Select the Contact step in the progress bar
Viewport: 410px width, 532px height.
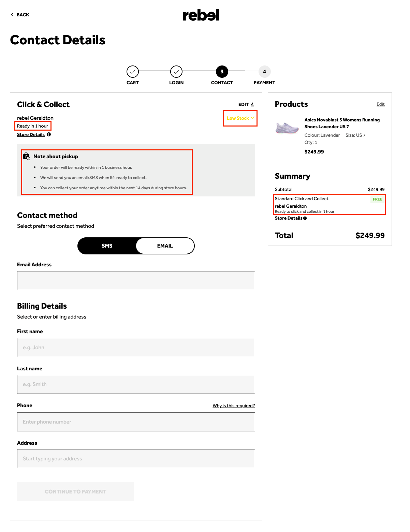tap(222, 72)
